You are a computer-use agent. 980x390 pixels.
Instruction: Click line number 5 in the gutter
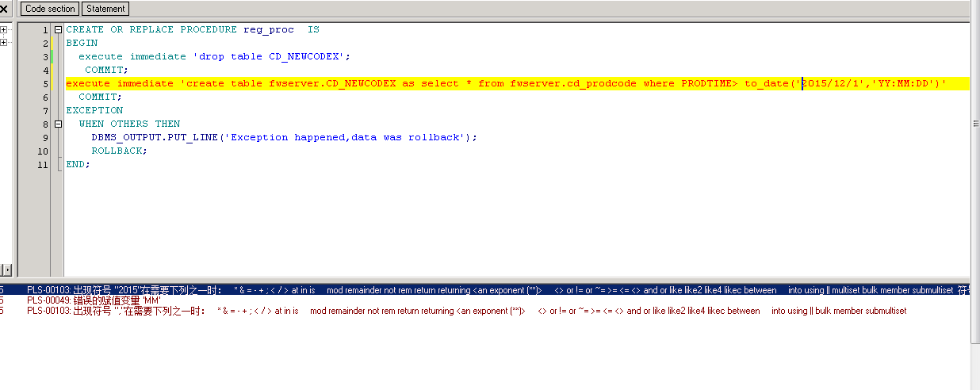coord(46,84)
